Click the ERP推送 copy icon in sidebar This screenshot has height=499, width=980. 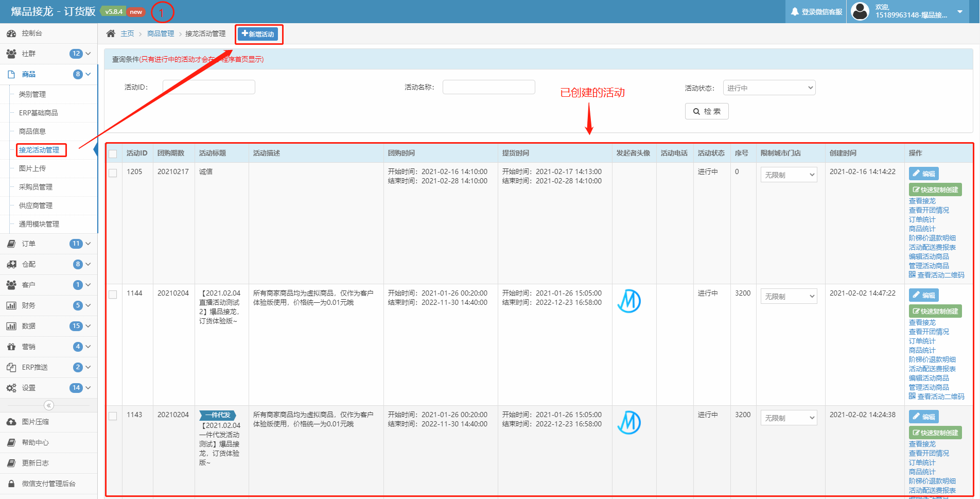[11, 367]
